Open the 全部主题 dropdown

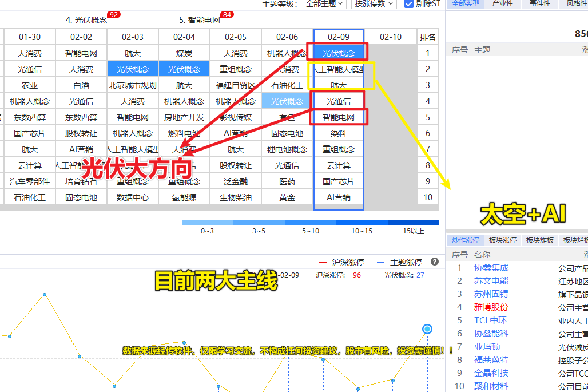(x=325, y=4)
